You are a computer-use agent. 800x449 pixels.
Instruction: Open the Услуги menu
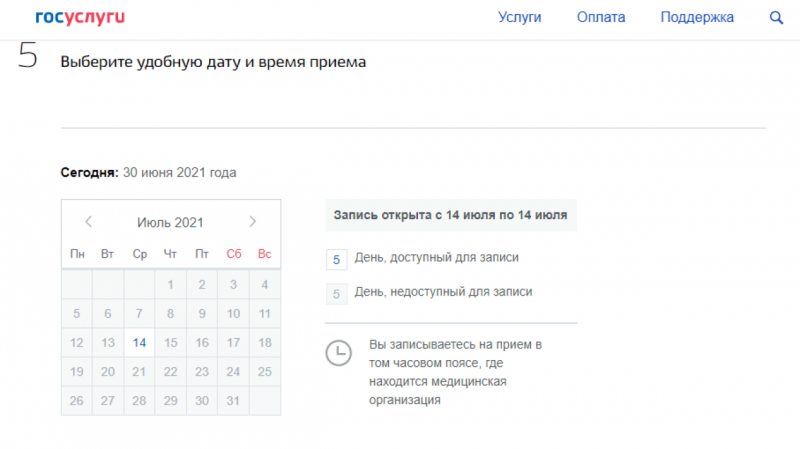[x=519, y=17]
